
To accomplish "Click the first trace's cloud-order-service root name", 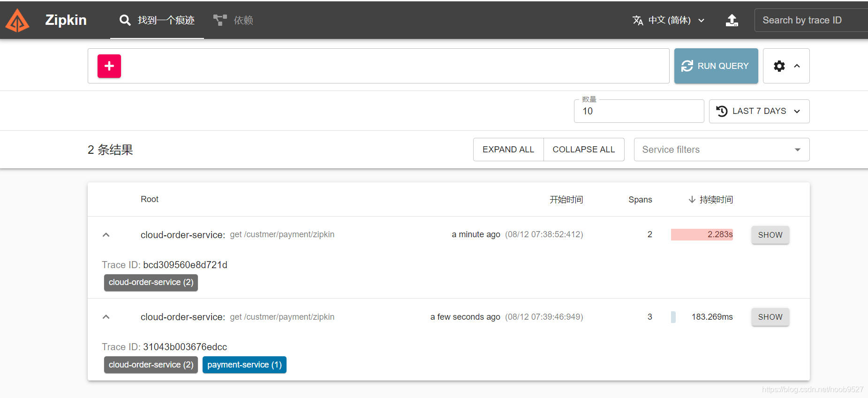I will pyautogui.click(x=183, y=235).
